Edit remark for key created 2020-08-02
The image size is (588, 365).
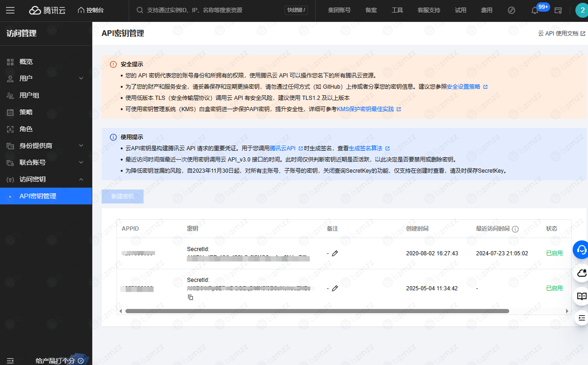click(x=335, y=253)
